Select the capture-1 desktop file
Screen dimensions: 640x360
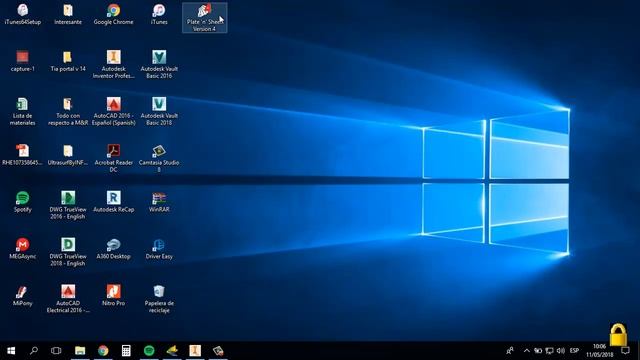click(x=22, y=62)
